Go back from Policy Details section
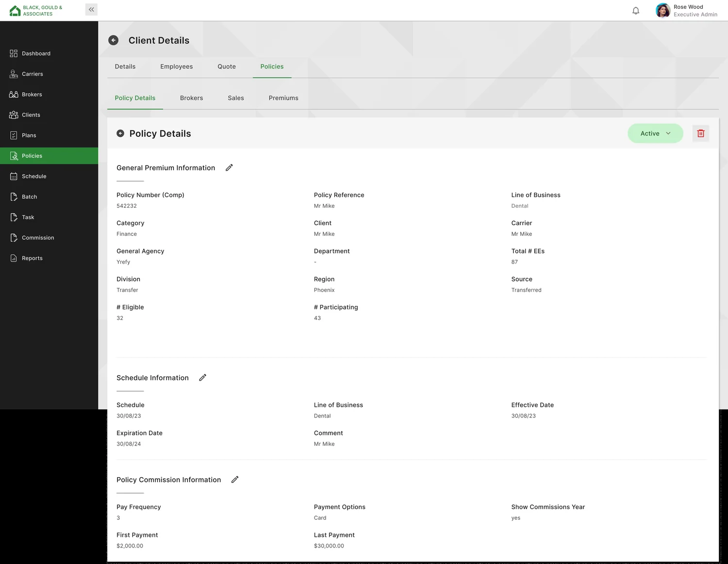Image resolution: width=728 pixels, height=564 pixels. click(120, 133)
